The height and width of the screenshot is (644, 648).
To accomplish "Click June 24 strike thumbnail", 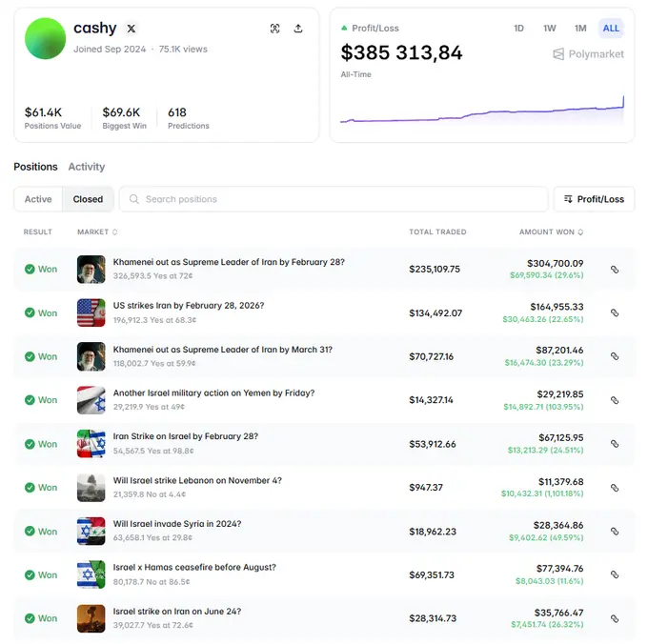I will [x=91, y=618].
